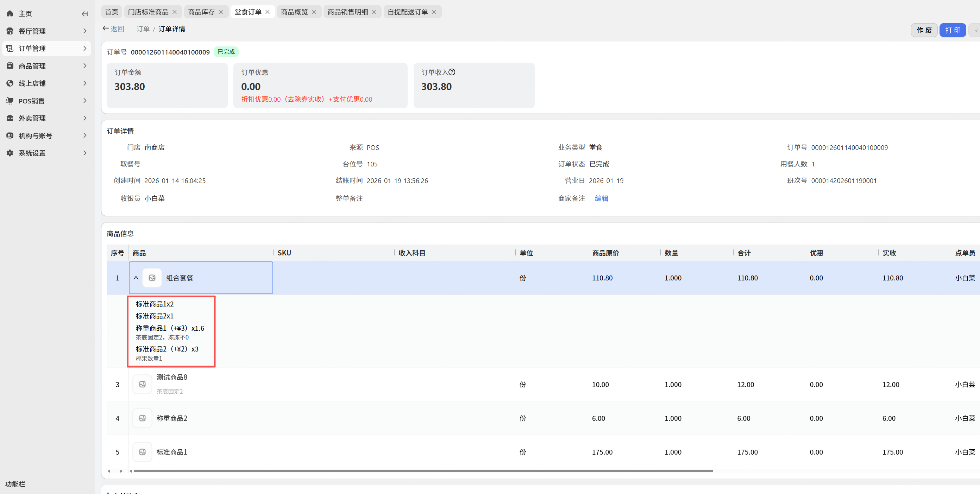Open the 首页 tab

(112, 12)
